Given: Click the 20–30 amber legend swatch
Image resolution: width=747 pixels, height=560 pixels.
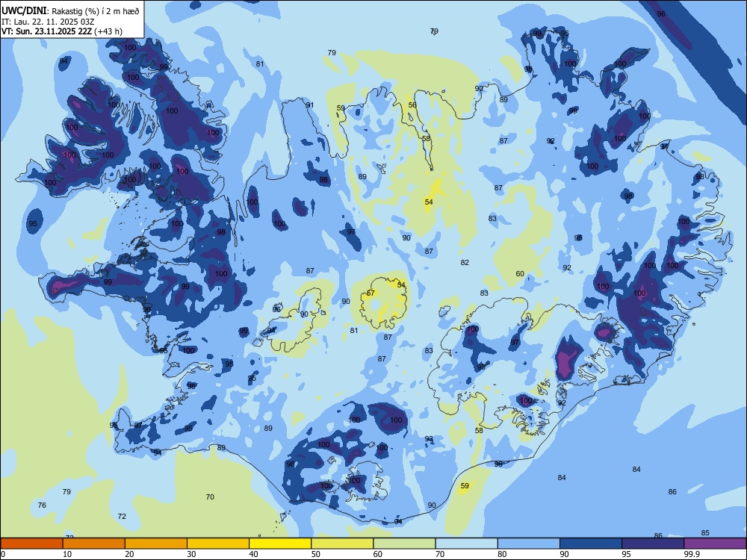Looking at the screenshot, I should (156, 544).
